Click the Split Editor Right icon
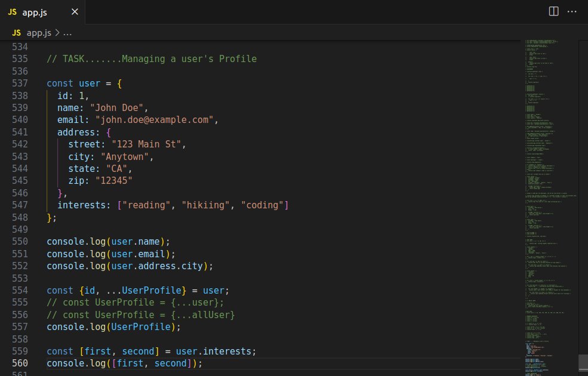 tap(553, 11)
